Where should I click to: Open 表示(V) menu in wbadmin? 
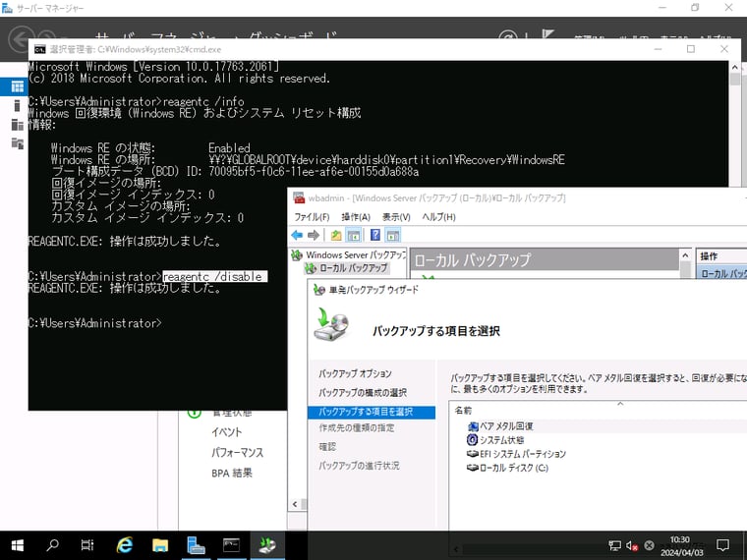396,217
